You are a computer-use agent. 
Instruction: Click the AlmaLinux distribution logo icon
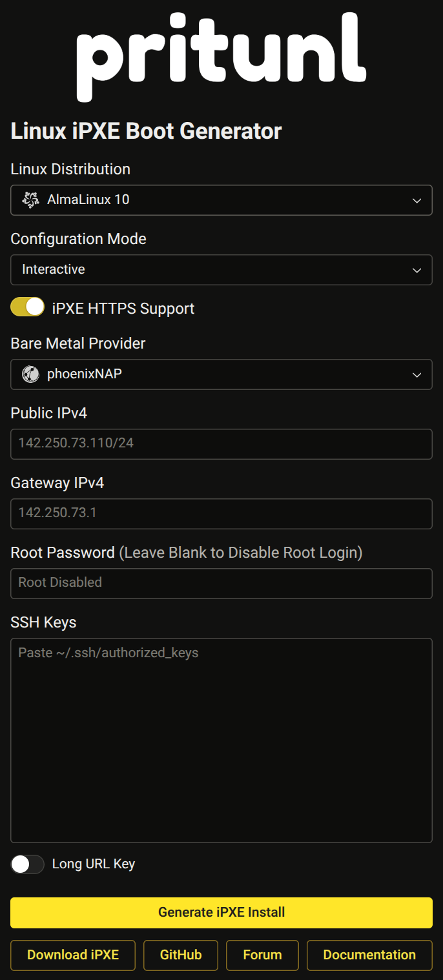[30, 200]
